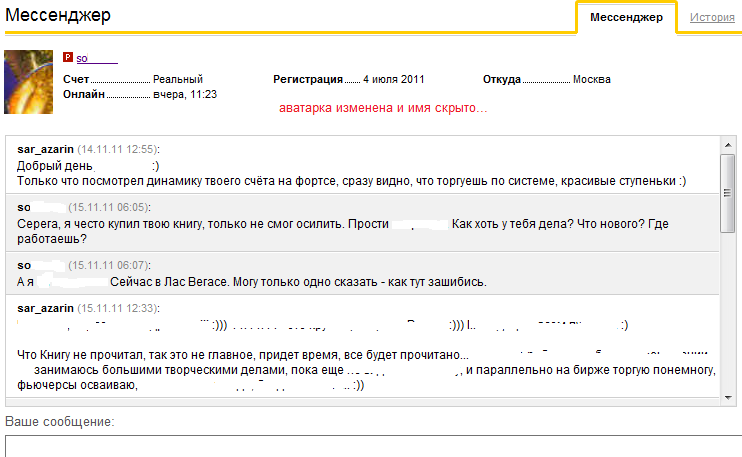Open the История tab
This screenshot has width=742, height=457.
point(712,18)
